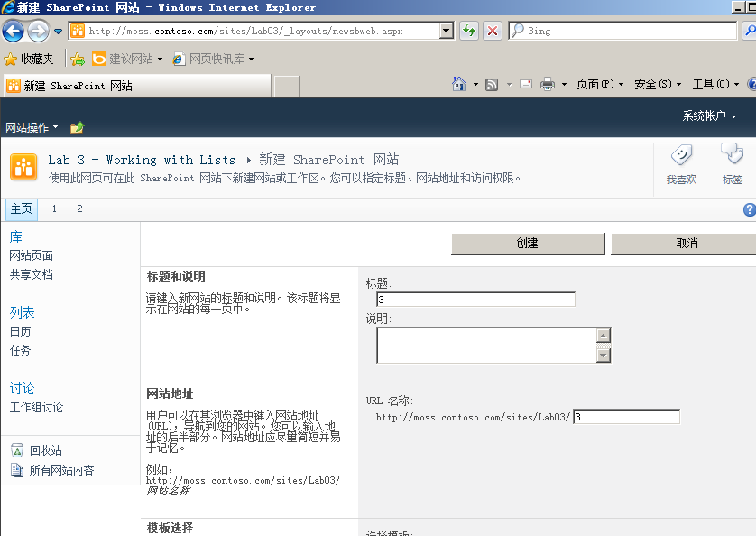This screenshot has width=756, height=536.
Task: Open the 列表 Lists heading link
Action: coord(23,312)
